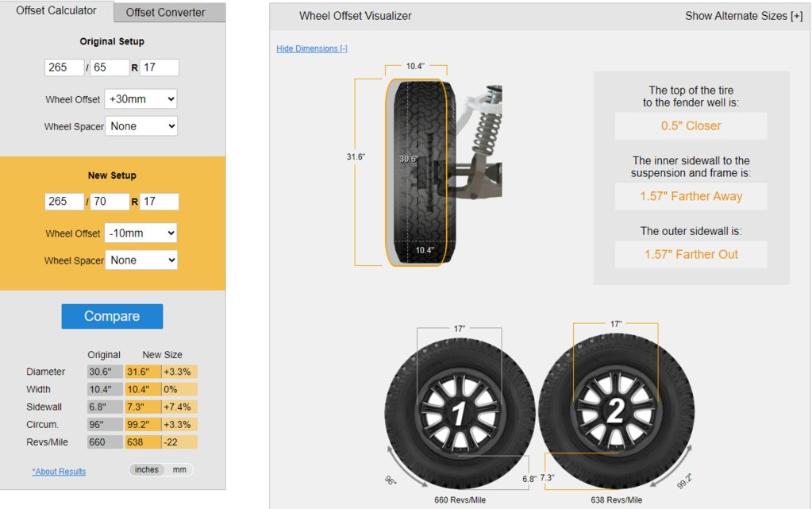Click the blue Compare button
Screen dimensions: 812x509
[112, 316]
